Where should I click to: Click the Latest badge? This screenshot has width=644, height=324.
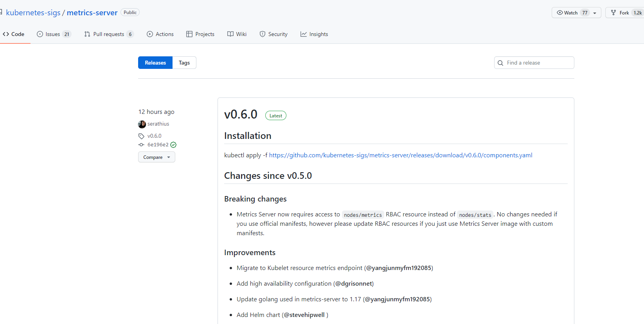click(x=276, y=115)
